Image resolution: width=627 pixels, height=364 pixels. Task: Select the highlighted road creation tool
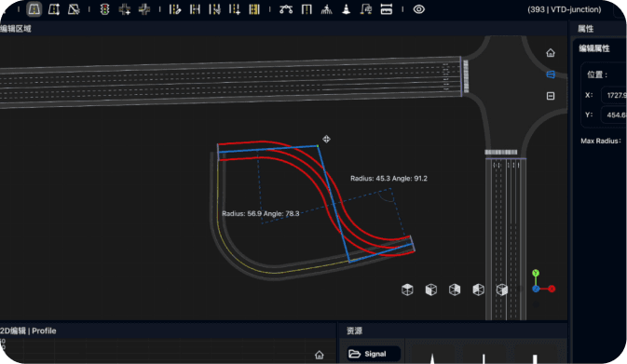34,9
